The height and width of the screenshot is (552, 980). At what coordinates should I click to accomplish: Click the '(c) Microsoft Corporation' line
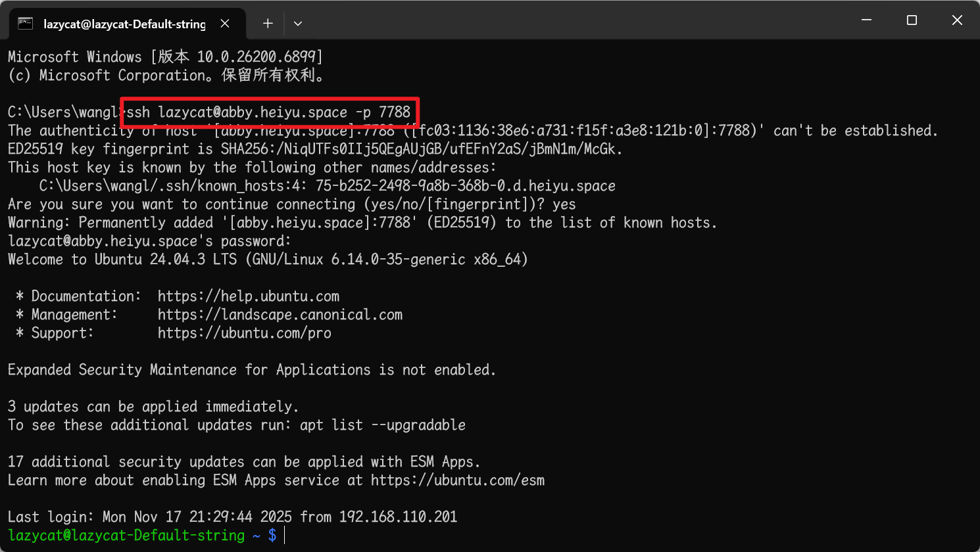tap(168, 76)
